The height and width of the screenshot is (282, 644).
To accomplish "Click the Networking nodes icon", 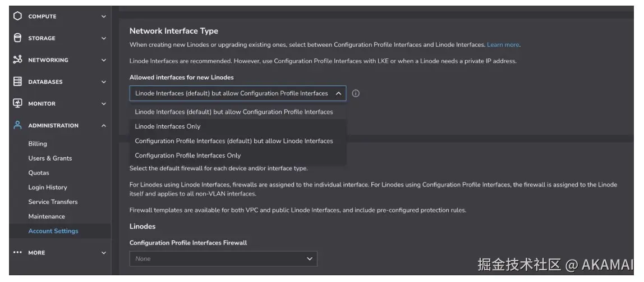I will click(17, 60).
